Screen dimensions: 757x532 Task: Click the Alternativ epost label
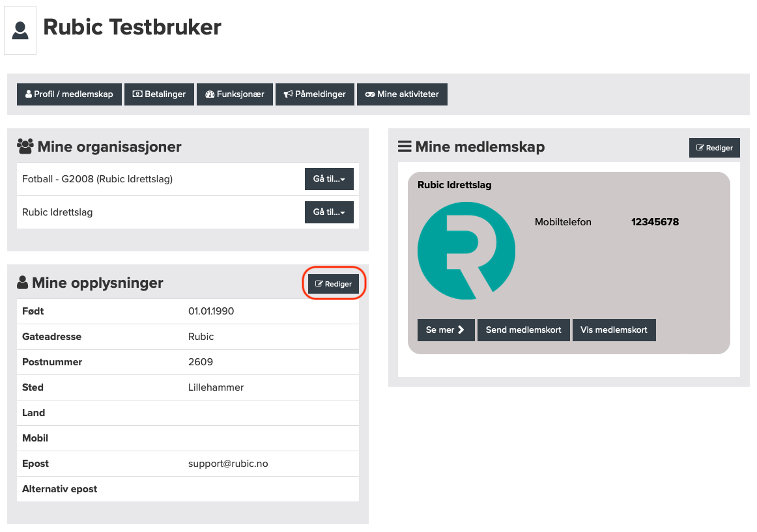(x=59, y=489)
